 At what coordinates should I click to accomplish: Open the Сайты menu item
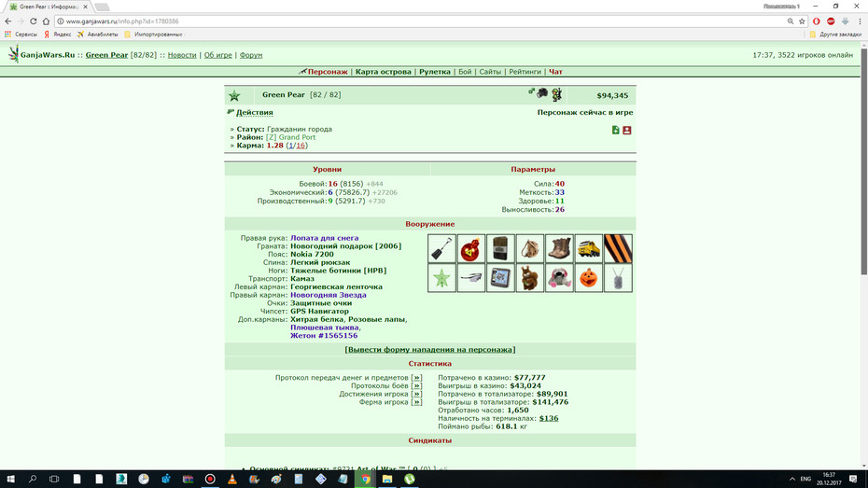pos(490,72)
